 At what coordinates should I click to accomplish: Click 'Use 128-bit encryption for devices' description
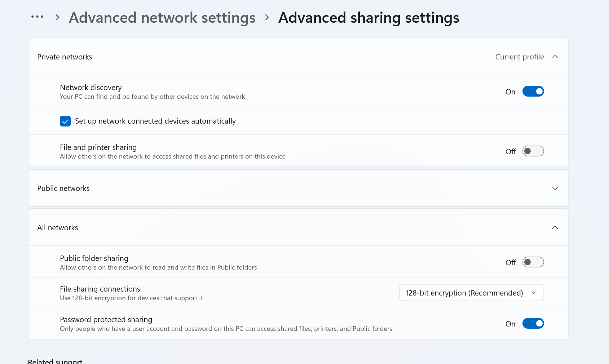point(131,298)
